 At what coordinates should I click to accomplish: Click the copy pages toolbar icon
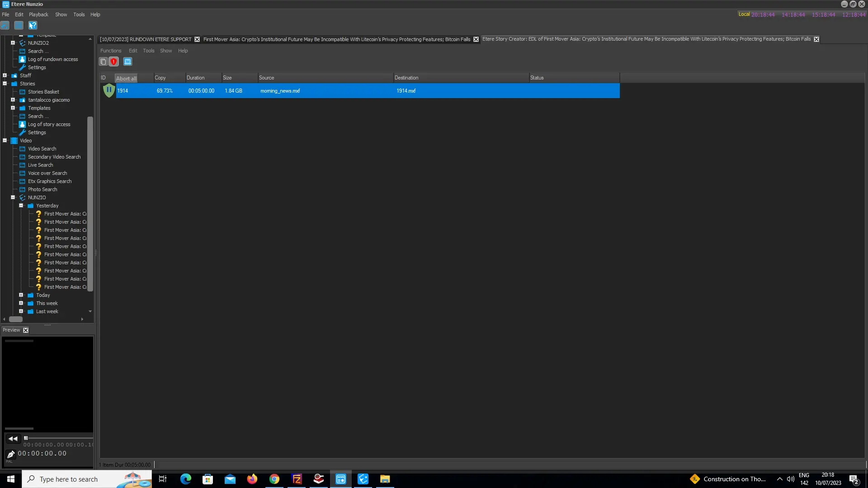coord(103,61)
